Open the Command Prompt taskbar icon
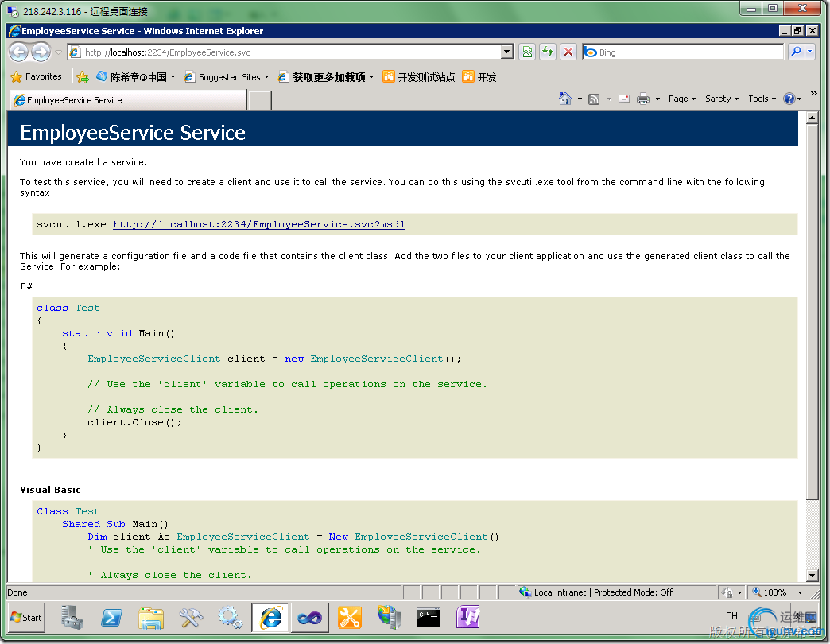This screenshot has width=830, height=644. pos(429,617)
